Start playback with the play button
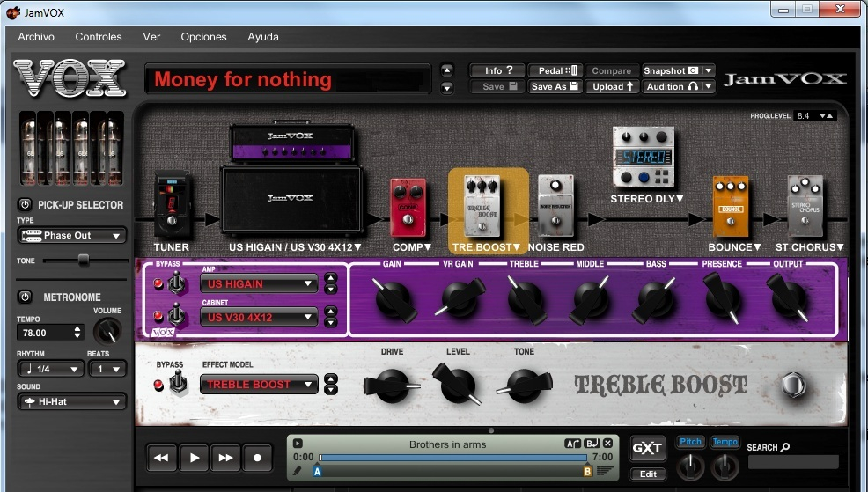868x492 pixels. (194, 458)
